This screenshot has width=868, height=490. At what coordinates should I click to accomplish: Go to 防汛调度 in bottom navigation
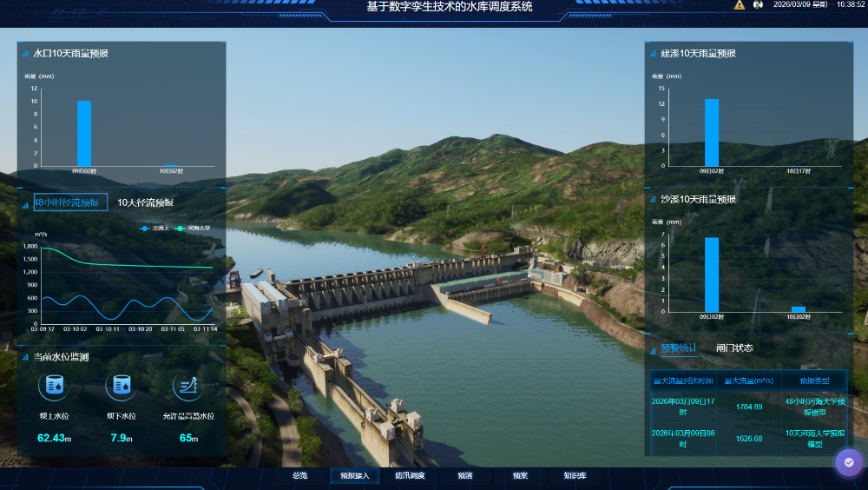410,476
